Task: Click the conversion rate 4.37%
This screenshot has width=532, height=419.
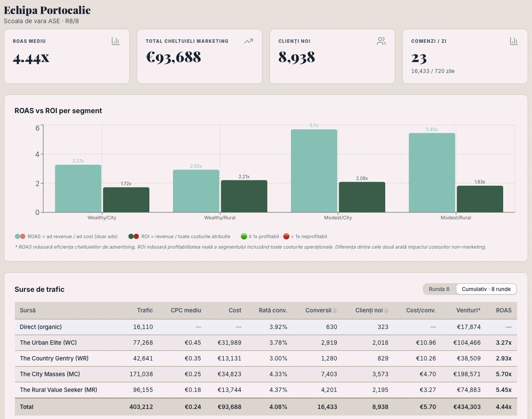Action: point(278,390)
